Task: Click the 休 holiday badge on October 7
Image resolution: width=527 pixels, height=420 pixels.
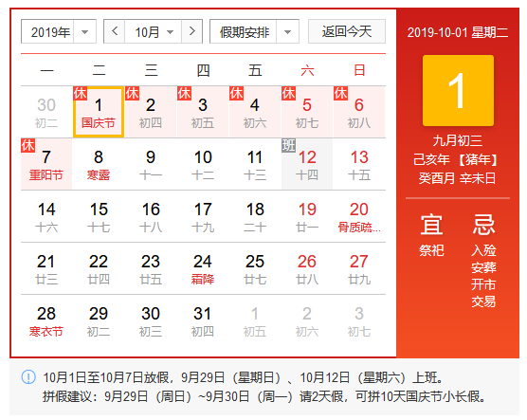Action: pos(27,145)
